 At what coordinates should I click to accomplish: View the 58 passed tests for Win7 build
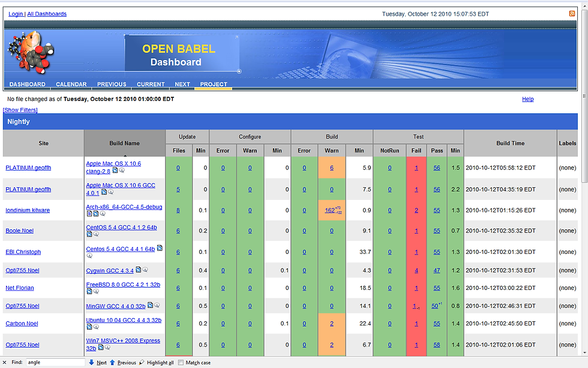coord(437,345)
